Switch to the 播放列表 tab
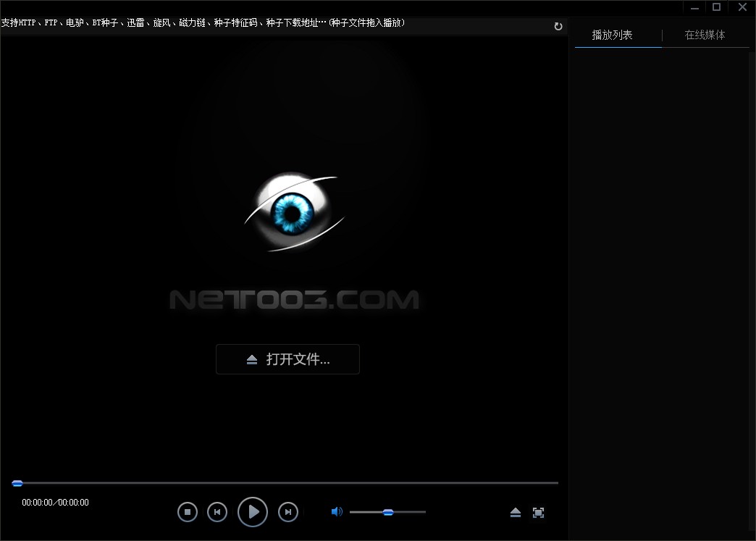 tap(612, 35)
